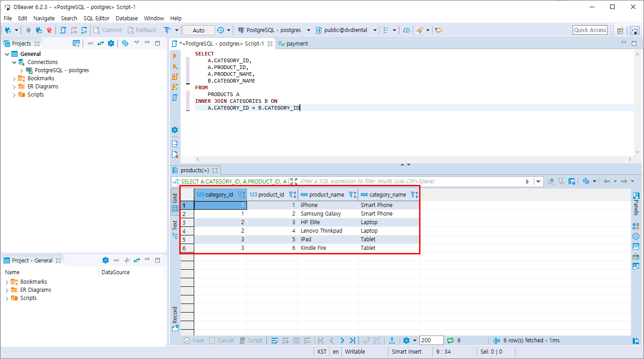Select the Script-1 editor tab
The height and width of the screenshot is (359, 644).
click(222, 44)
